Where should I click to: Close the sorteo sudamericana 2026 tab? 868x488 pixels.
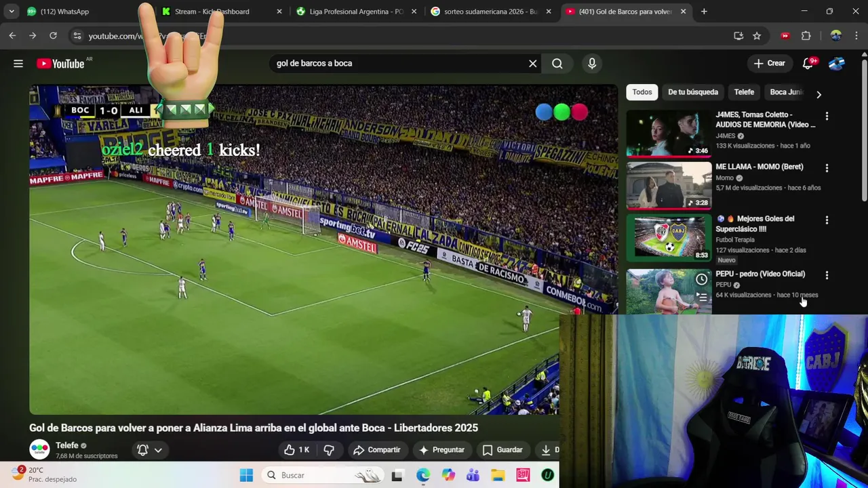coord(549,12)
